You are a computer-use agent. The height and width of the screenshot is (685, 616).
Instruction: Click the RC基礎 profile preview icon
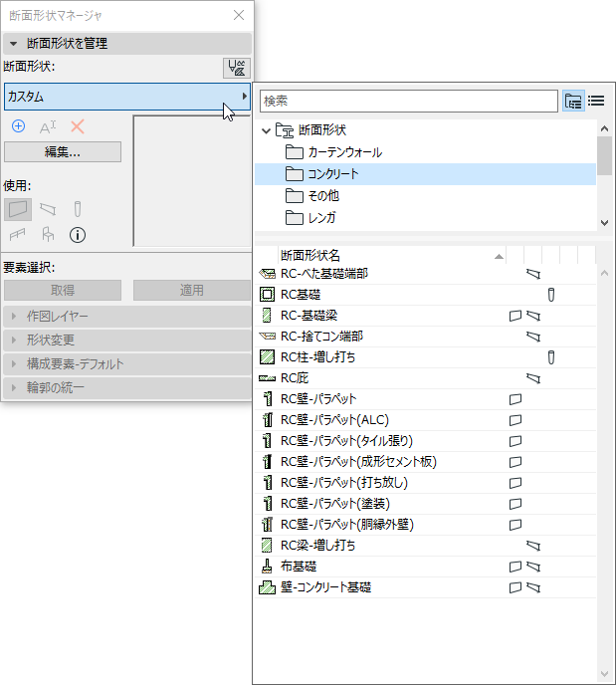tap(267, 295)
